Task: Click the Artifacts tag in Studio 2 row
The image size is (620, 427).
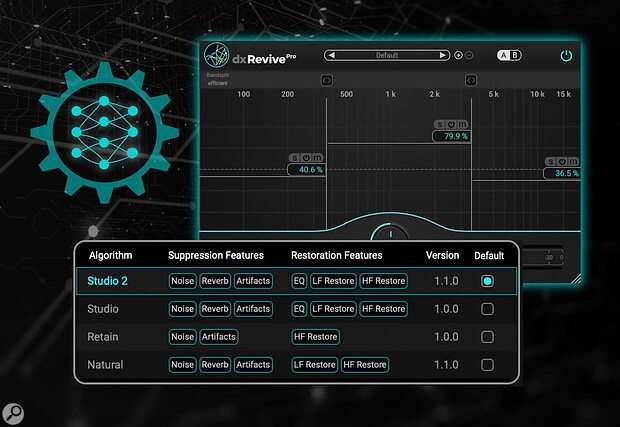Action: coord(253,281)
